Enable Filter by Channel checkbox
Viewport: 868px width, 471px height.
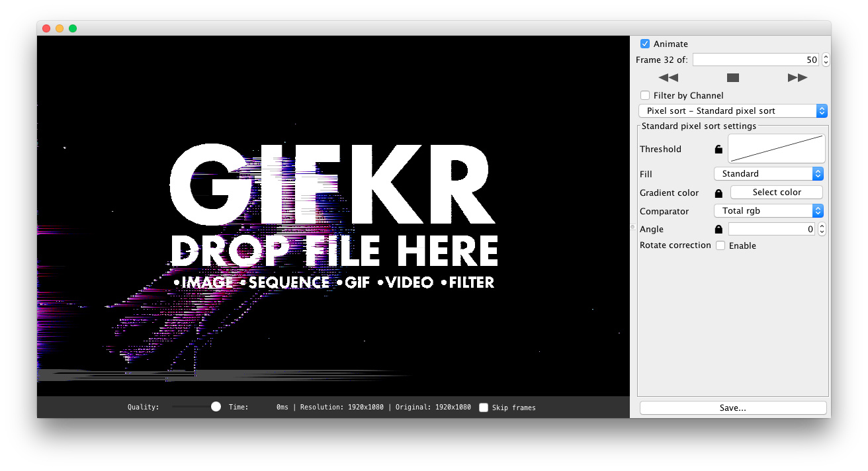(645, 95)
